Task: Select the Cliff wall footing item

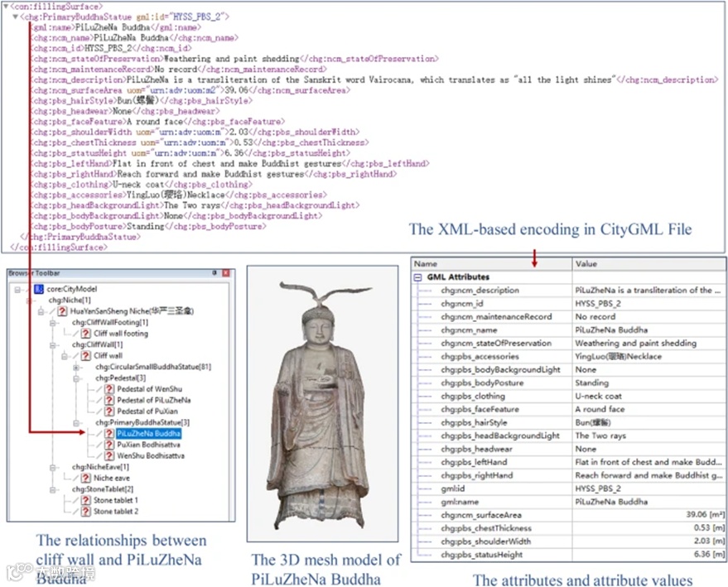Action: 121,333
